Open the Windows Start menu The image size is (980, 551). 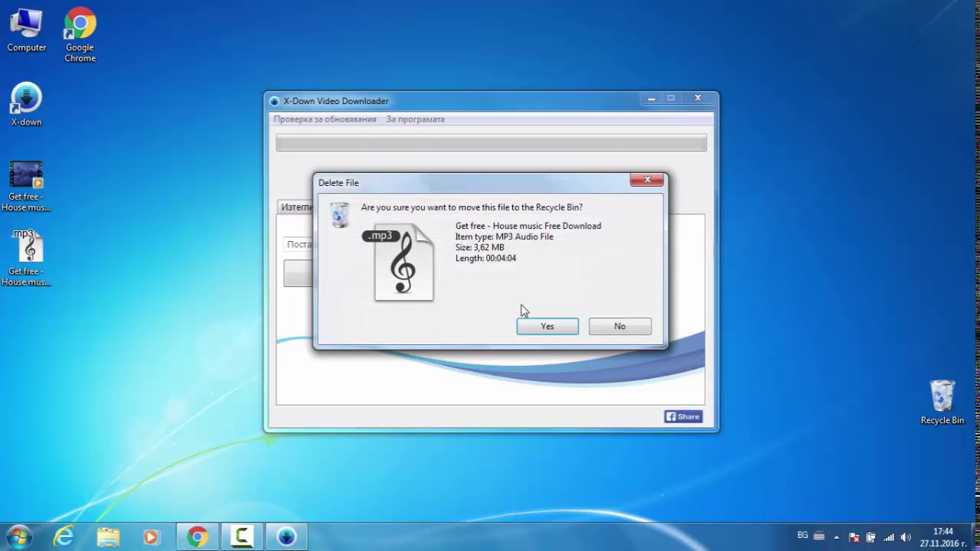pyautogui.click(x=19, y=536)
